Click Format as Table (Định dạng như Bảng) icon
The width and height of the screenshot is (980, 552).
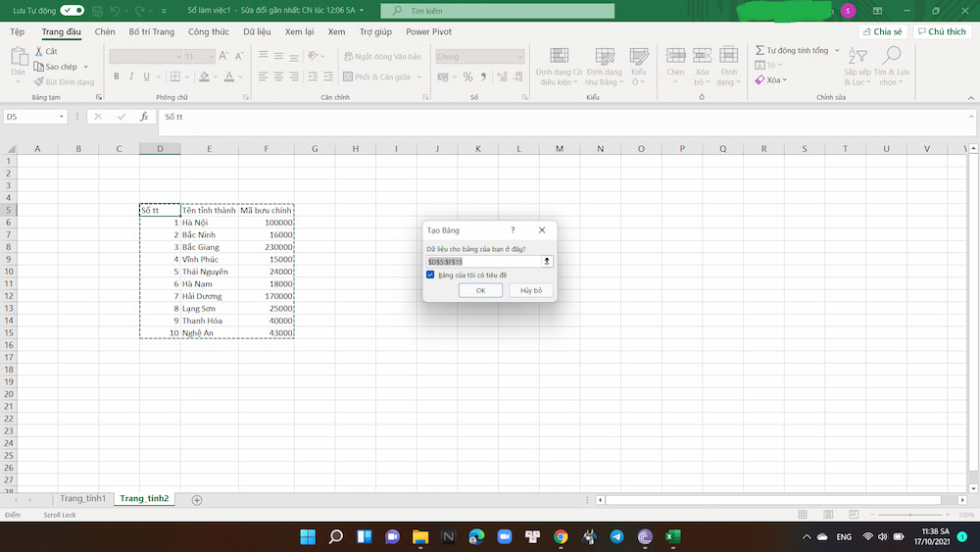[605, 56]
